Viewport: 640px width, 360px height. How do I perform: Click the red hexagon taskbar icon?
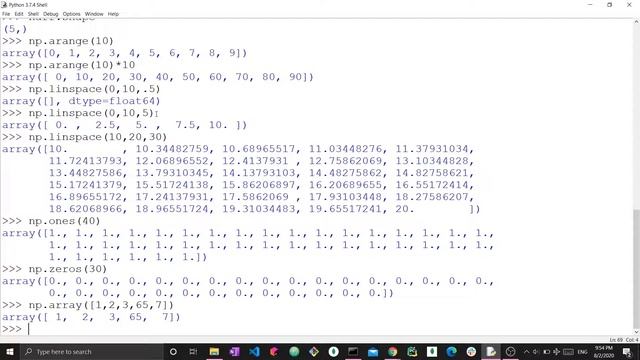(x=274, y=351)
